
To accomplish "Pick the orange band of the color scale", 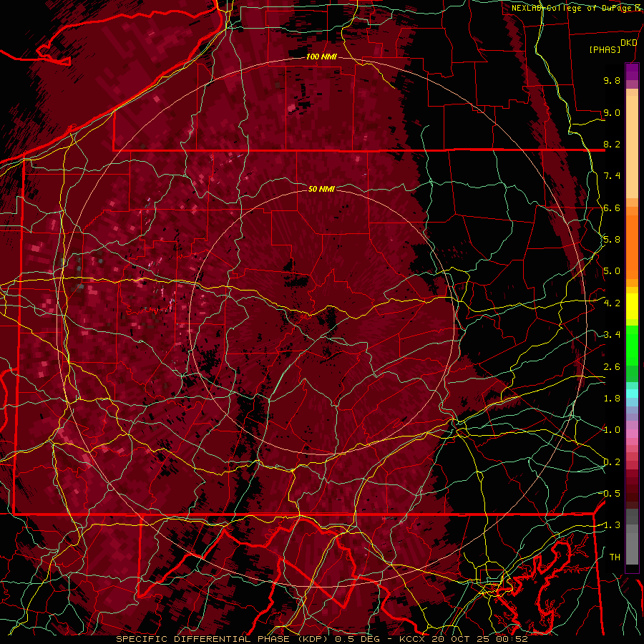I will pyautogui.click(x=632, y=246).
